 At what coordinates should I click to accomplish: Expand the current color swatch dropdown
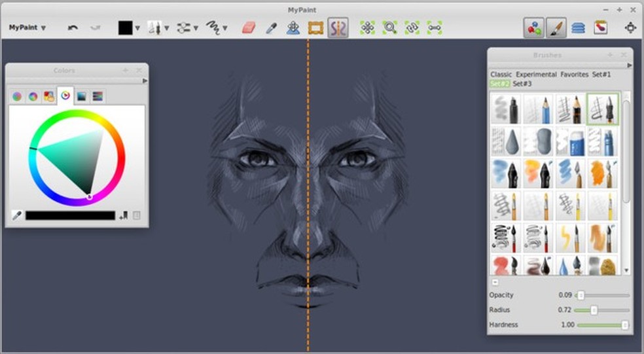coord(137,28)
